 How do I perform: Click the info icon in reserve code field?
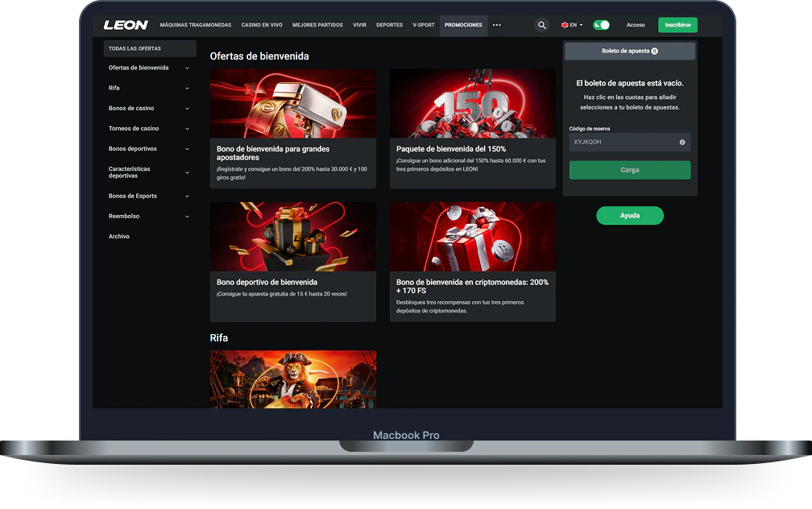click(682, 143)
